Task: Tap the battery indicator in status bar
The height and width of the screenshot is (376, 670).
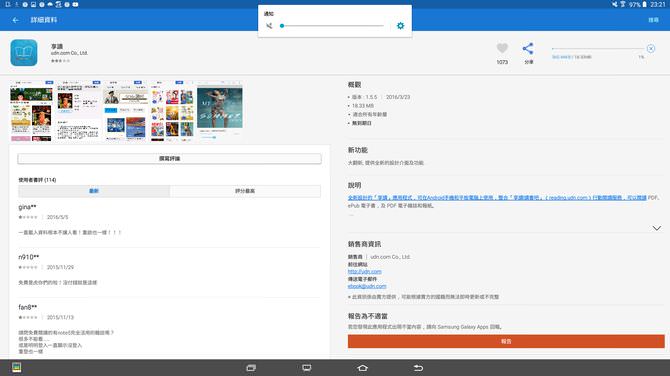Action: pyautogui.click(x=644, y=4)
